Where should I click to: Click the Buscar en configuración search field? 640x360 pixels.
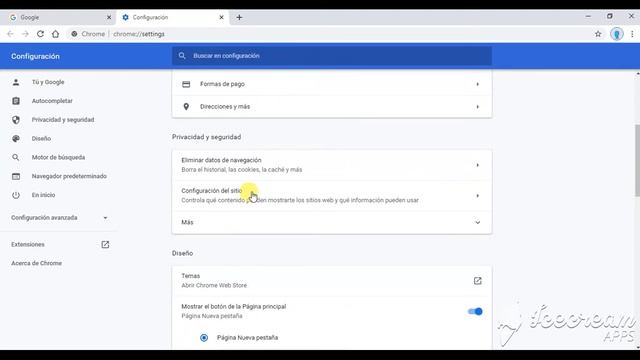pyautogui.click(x=331, y=56)
